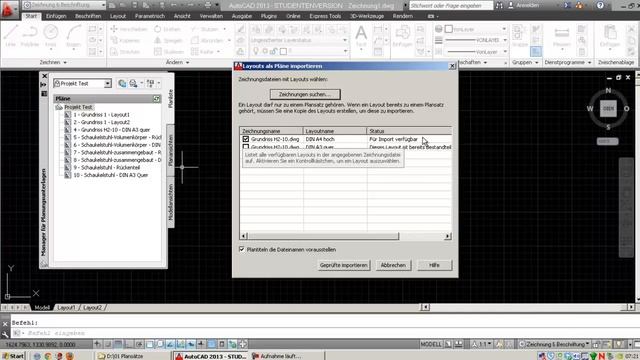The image size is (640, 360).
Task: Click the Spiegeln modify tool
Action: tap(168, 40)
